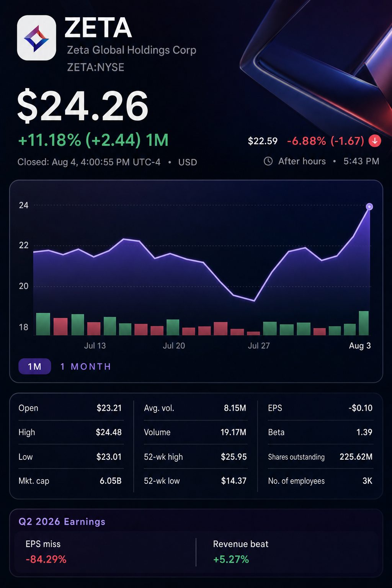Click the Jul 13 date axis label
Viewport: 392px width, 588px height.
pyautogui.click(x=95, y=346)
